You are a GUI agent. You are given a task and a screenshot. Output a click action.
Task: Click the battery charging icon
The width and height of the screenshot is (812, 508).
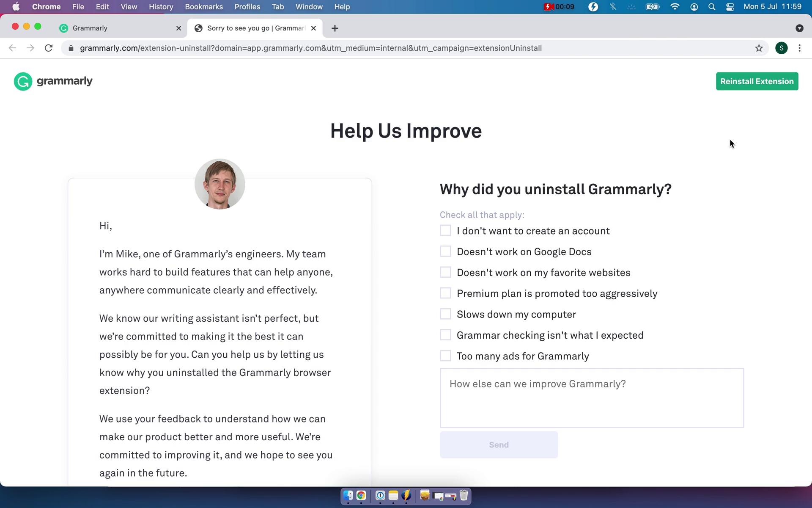[x=653, y=7]
